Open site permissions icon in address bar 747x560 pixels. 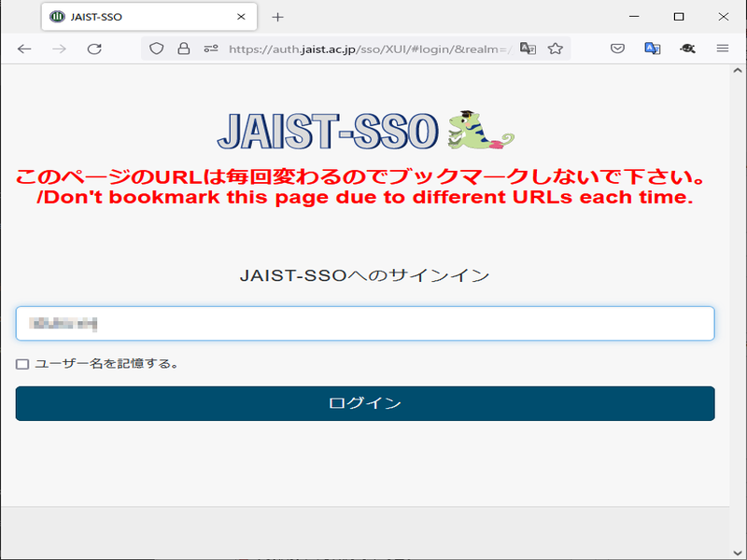211,49
